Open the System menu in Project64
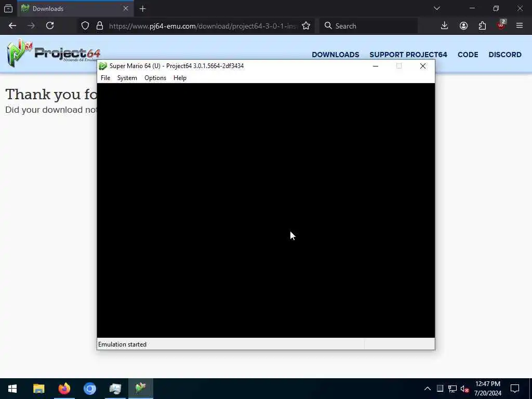Image resolution: width=532 pixels, height=399 pixels. click(x=127, y=78)
